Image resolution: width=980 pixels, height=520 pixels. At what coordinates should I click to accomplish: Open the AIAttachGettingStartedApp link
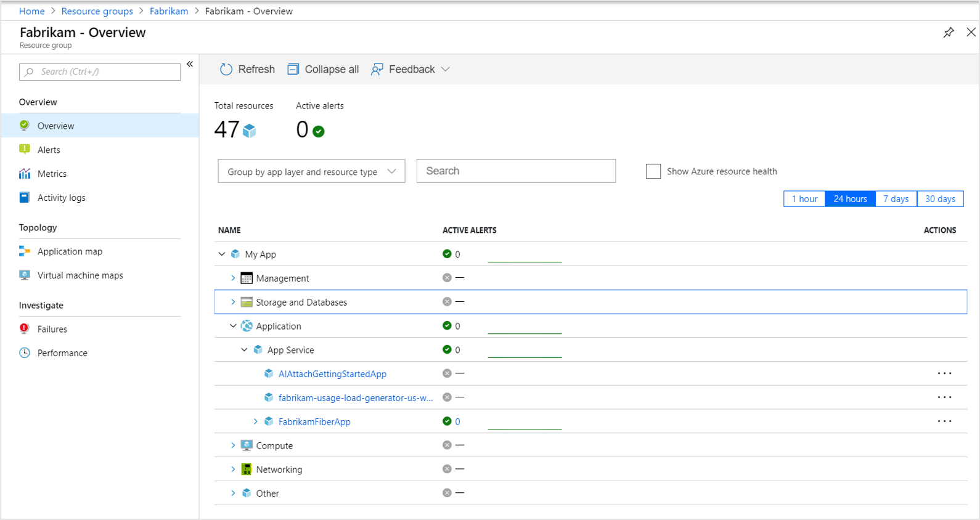click(x=332, y=374)
